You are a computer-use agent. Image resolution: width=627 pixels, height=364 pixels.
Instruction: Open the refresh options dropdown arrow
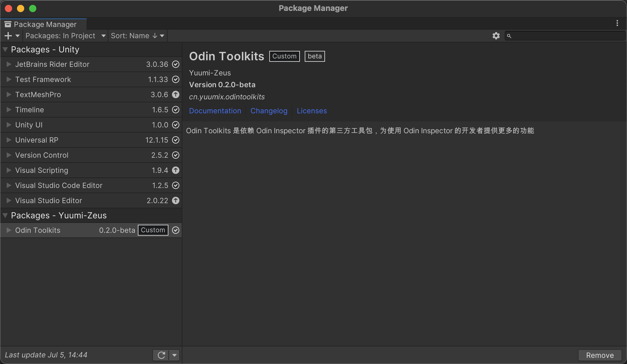tap(174, 355)
